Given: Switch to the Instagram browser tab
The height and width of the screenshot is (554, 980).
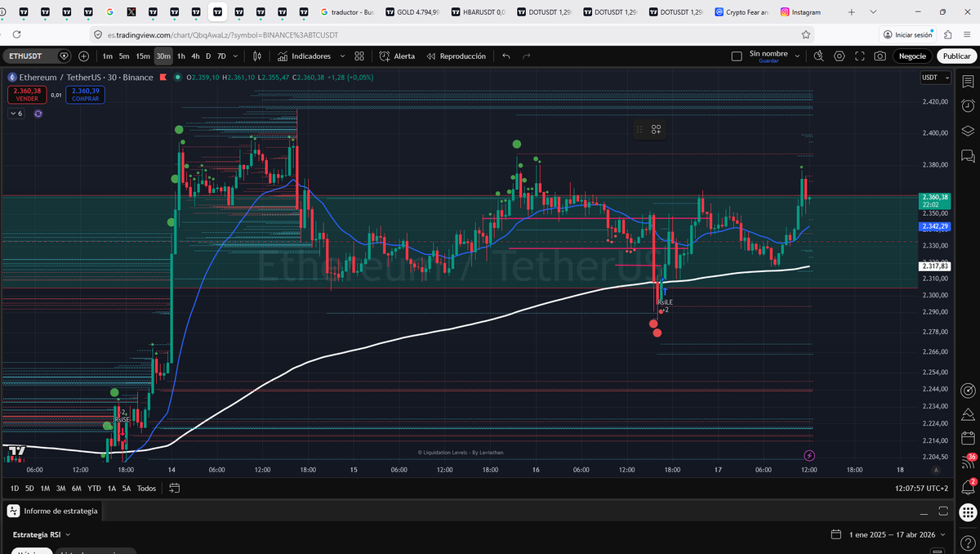Looking at the screenshot, I should (x=800, y=12).
